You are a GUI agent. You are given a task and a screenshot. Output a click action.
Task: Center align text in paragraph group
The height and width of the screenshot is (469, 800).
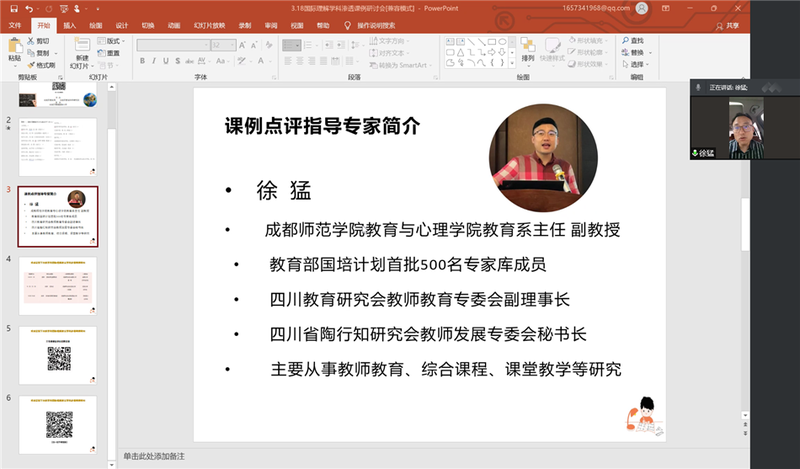[300, 61]
